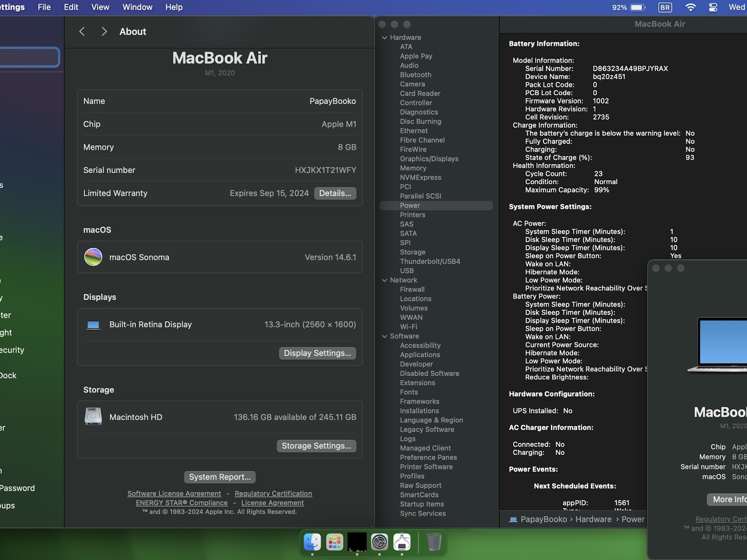The height and width of the screenshot is (560, 747).
Task: Open the Window menu
Action: pos(137,7)
